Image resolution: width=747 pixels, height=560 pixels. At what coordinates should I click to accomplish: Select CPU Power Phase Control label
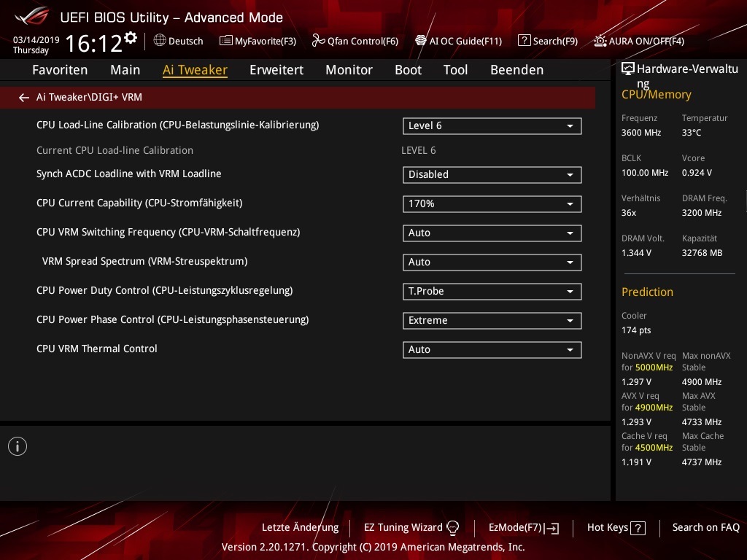pos(172,319)
